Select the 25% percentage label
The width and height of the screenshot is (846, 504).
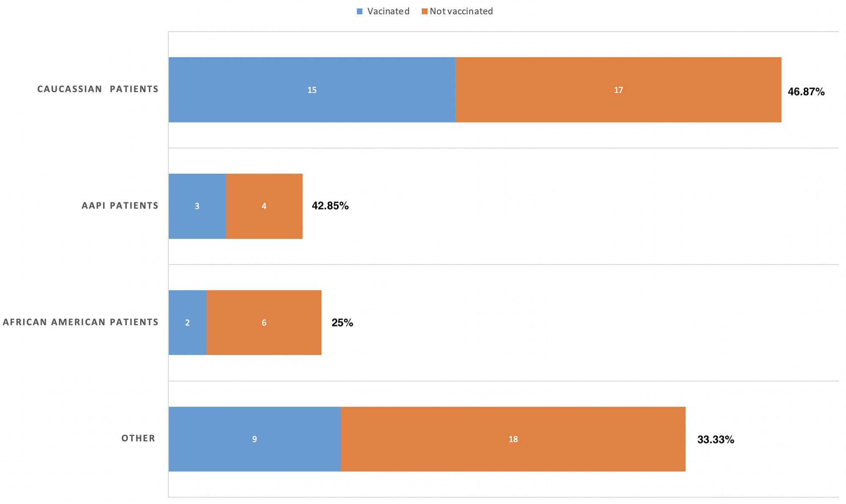[342, 323]
